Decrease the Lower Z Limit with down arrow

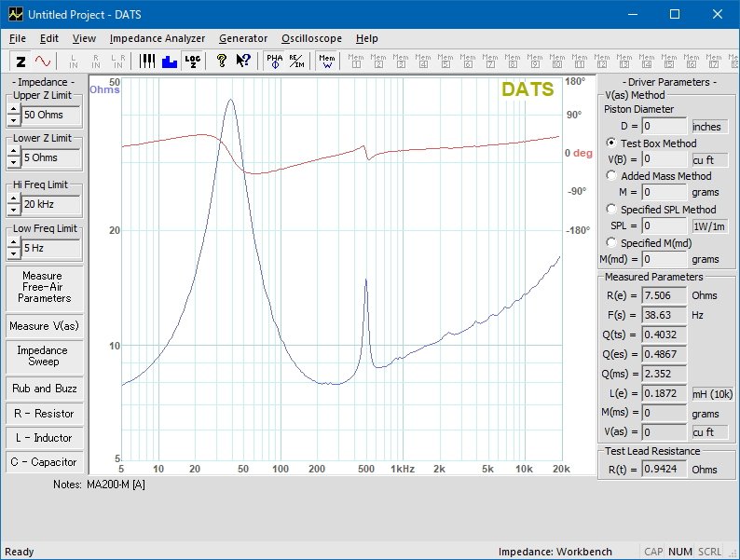coord(14,163)
